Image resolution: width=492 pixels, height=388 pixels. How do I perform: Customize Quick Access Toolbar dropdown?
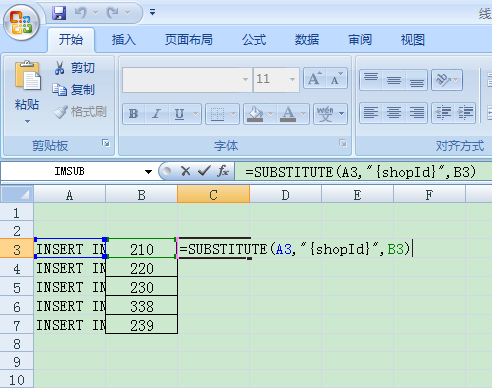(152, 13)
